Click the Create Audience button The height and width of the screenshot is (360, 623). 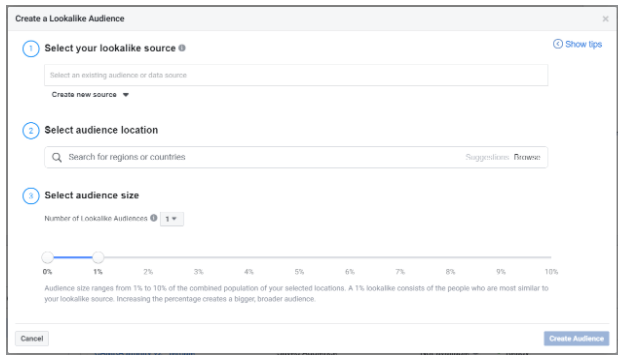(x=577, y=339)
